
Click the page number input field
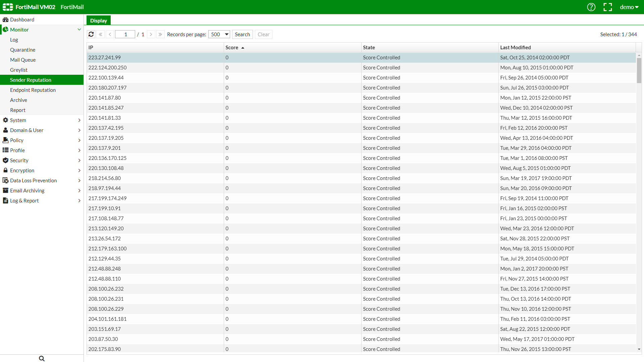click(x=125, y=34)
